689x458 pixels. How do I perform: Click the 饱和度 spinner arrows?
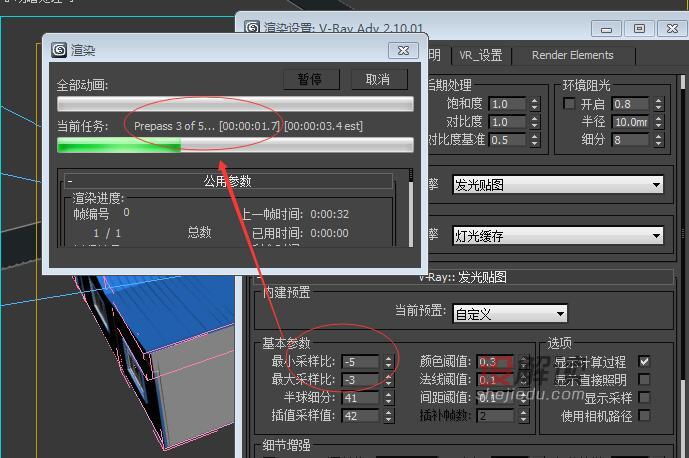pos(534,104)
